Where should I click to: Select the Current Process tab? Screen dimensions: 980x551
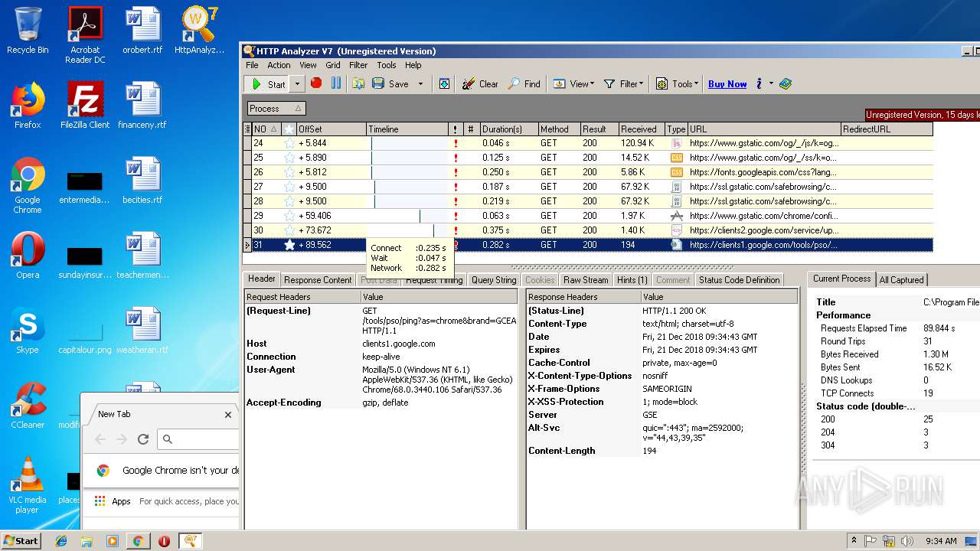tap(841, 279)
